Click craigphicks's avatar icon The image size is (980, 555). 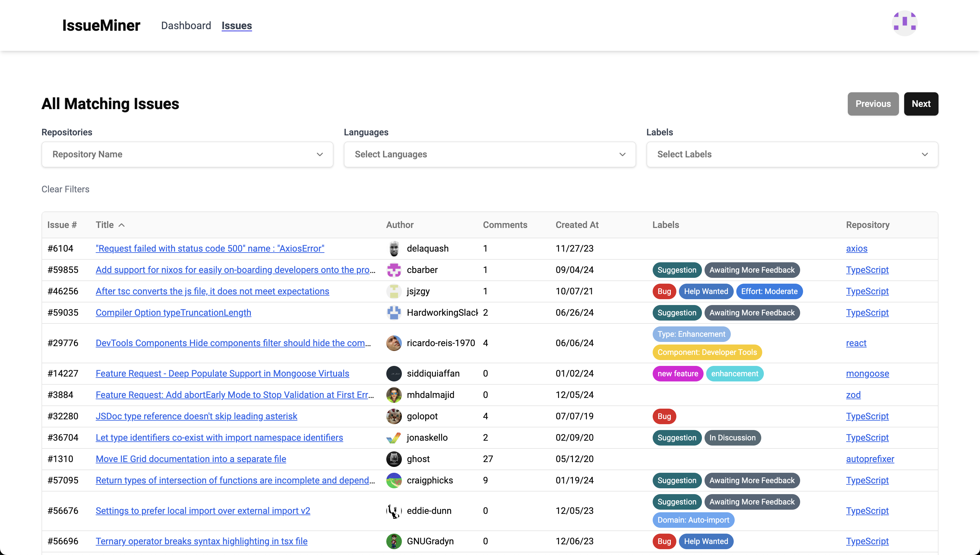tap(394, 480)
